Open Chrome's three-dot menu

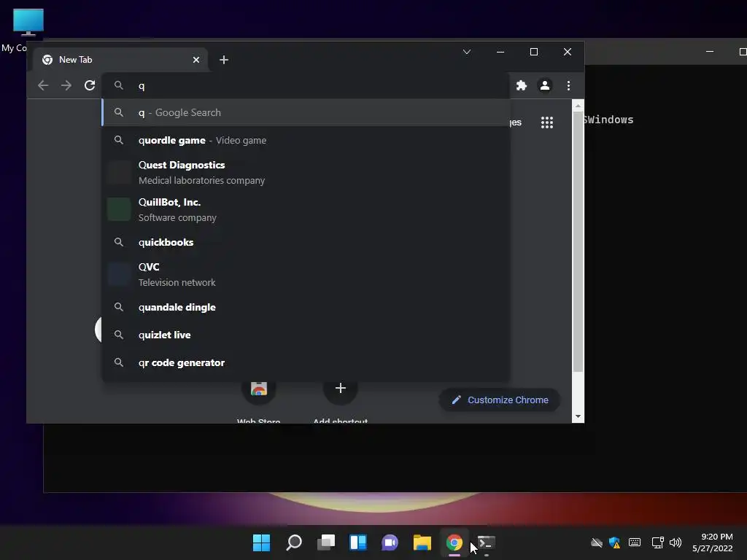(x=568, y=85)
